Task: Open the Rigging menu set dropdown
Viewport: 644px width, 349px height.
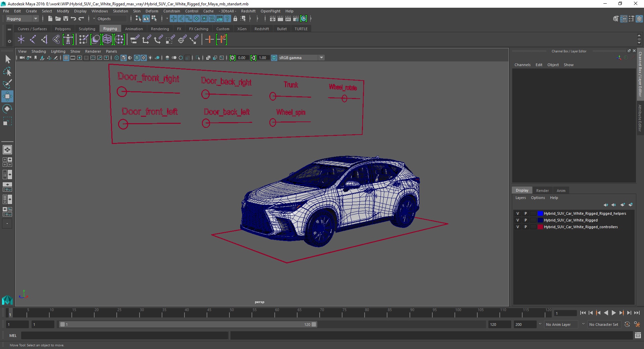Action: point(22,19)
